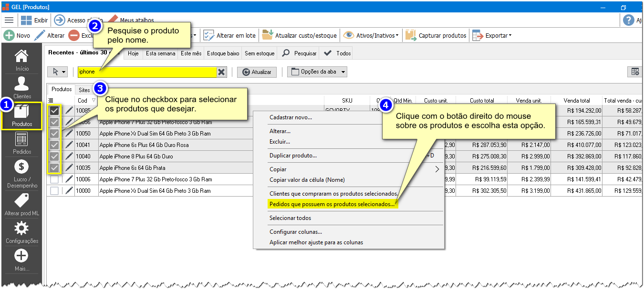Go to Início in the sidebar
Image resolution: width=644 pixels, height=292 pixels.
[x=22, y=60]
